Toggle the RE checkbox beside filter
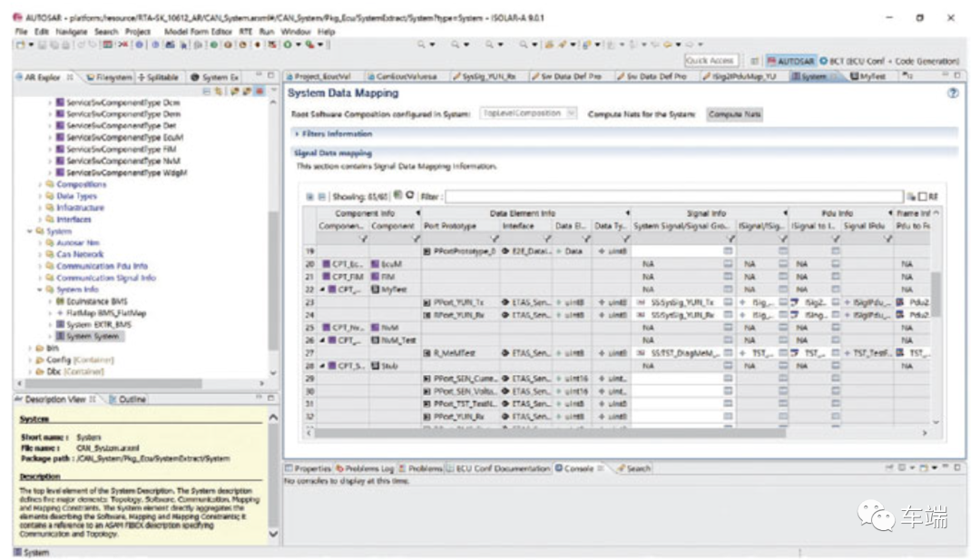980x560 pixels. click(x=923, y=196)
